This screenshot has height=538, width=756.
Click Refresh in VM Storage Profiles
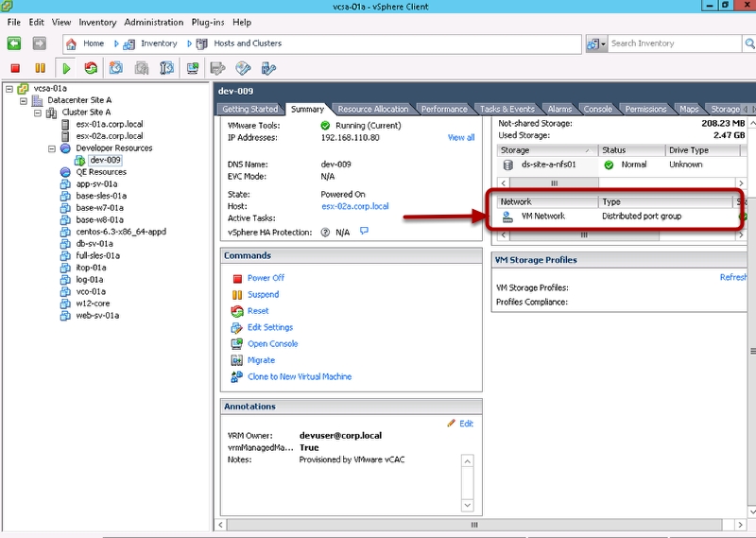coord(733,277)
